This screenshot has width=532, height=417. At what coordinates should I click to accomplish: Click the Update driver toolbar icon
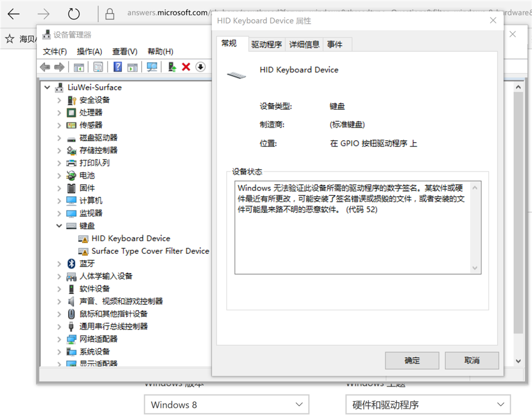pos(172,67)
